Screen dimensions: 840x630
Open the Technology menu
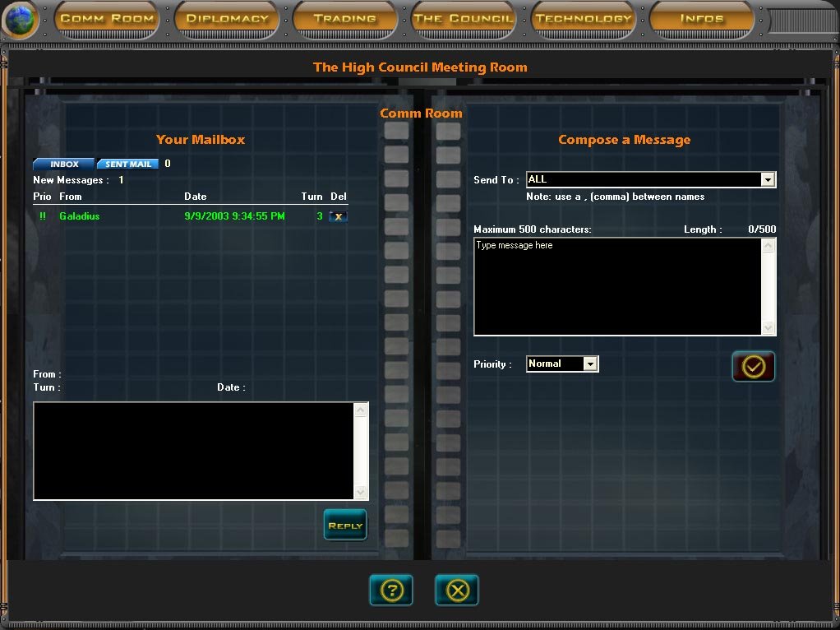584,19
